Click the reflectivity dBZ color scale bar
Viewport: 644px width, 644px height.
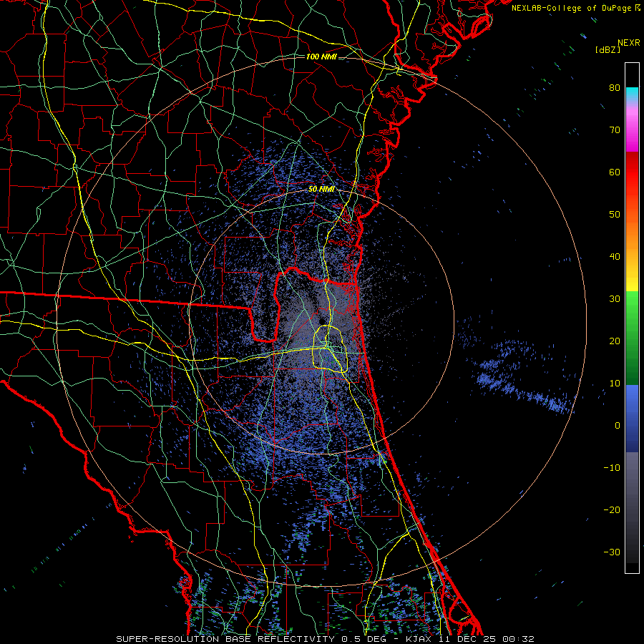click(x=632, y=318)
